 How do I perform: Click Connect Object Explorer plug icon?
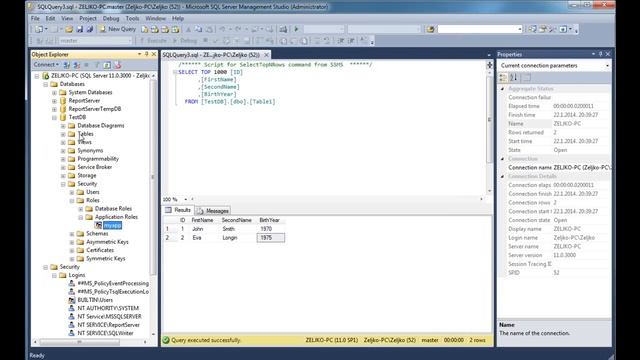67,65
